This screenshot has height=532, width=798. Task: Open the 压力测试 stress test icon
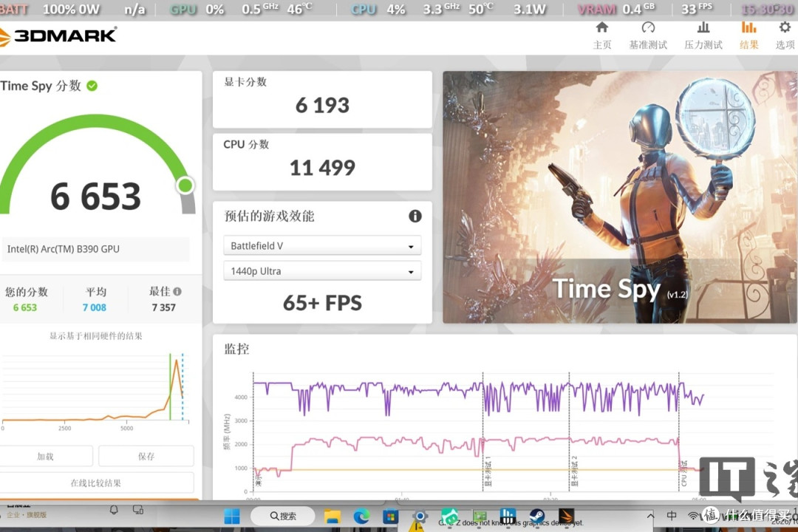[x=703, y=27]
